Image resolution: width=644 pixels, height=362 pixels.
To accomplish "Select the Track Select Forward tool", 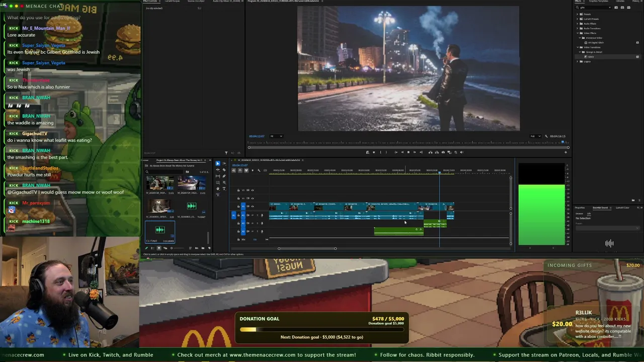I will [224, 163].
